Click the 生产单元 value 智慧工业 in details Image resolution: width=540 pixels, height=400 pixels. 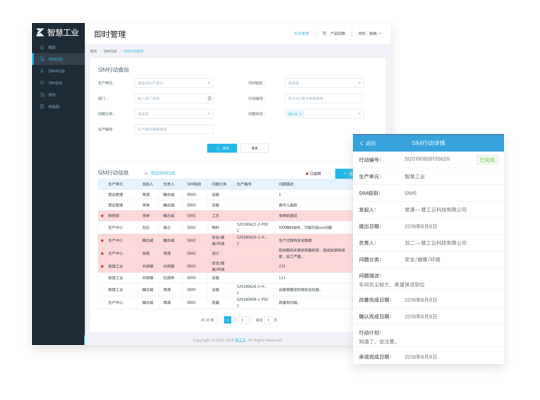(x=415, y=177)
